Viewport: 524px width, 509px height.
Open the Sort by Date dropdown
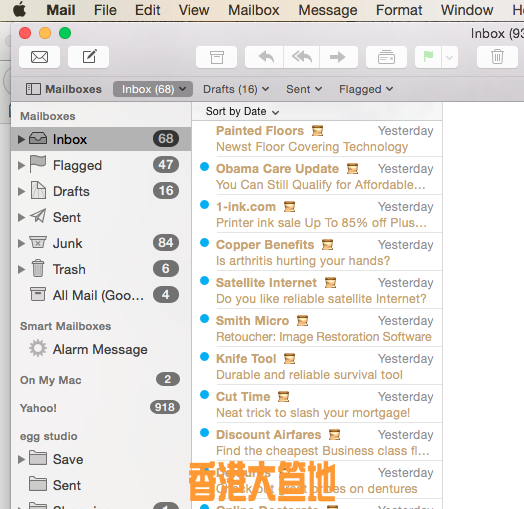[x=242, y=111]
